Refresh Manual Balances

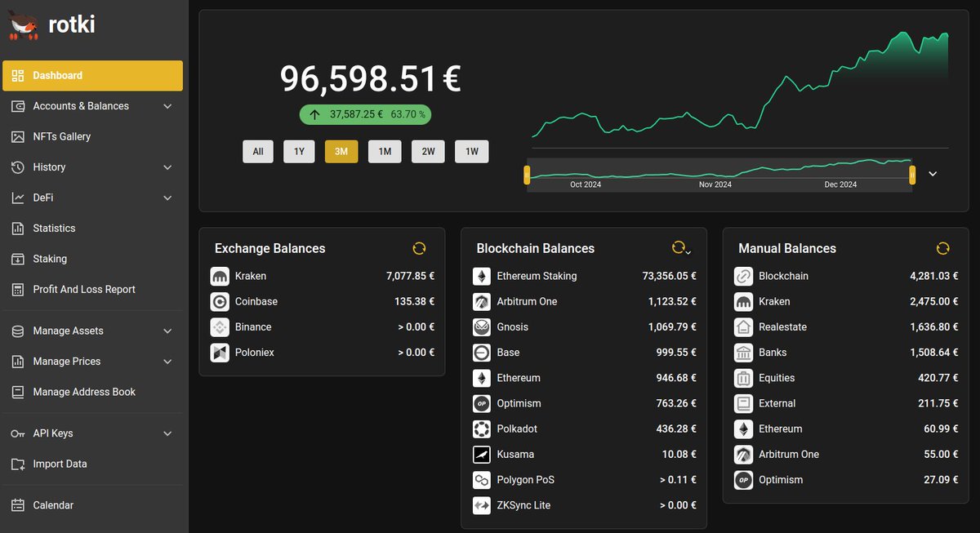[943, 248]
